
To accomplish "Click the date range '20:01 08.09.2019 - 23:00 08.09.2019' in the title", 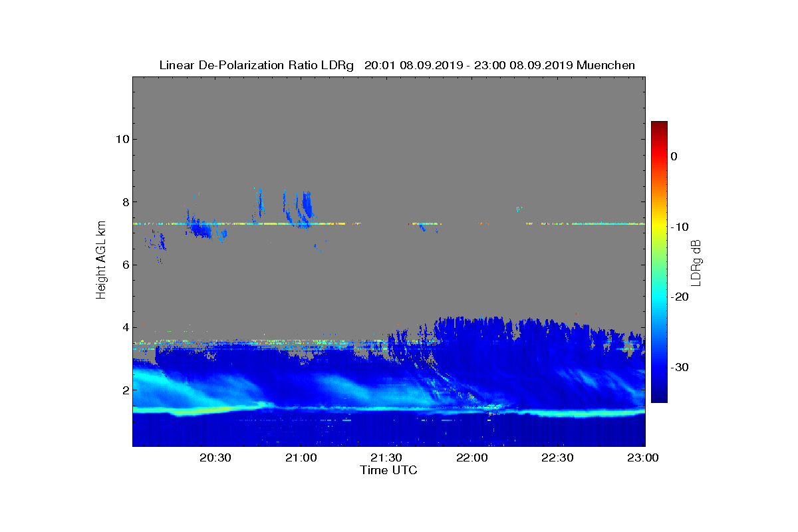I will (x=469, y=65).
